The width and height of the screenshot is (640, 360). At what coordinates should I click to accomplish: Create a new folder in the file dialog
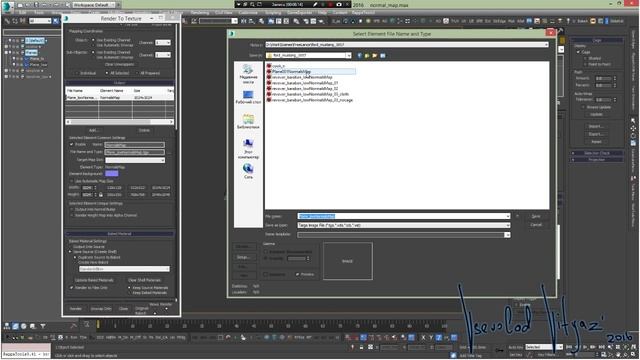[375, 56]
